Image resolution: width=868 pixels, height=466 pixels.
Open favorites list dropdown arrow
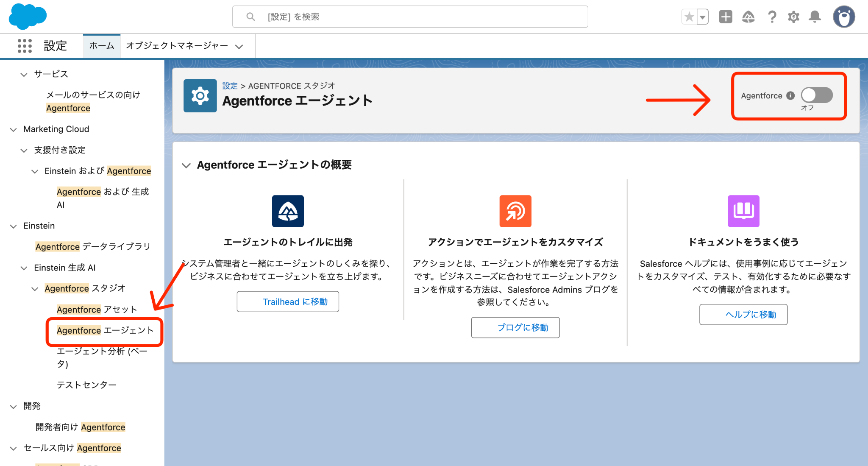point(703,17)
